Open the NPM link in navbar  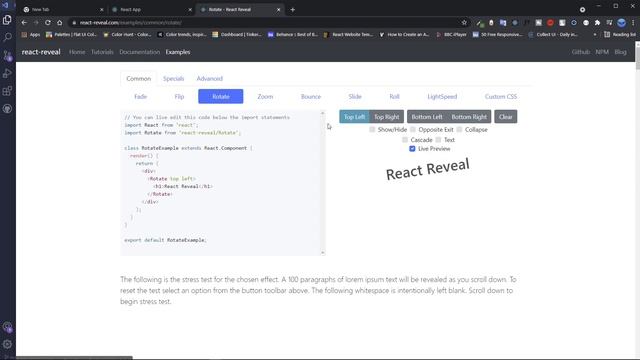602,52
